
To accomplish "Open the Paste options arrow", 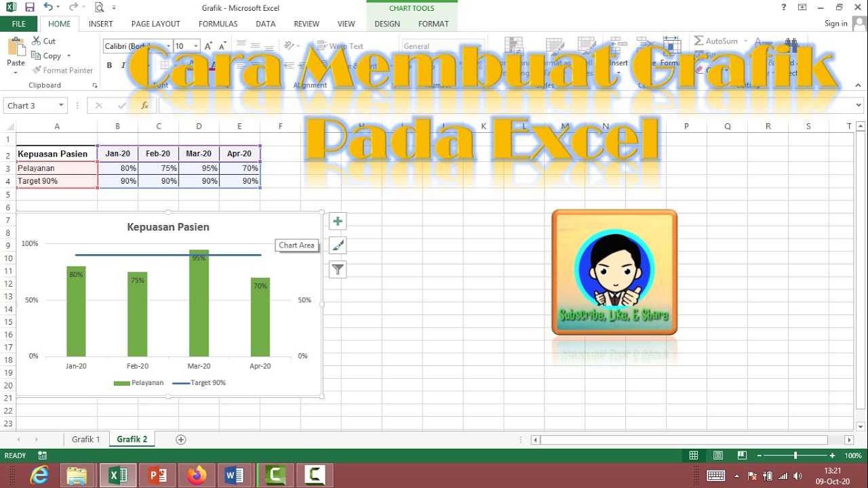I will [x=16, y=73].
